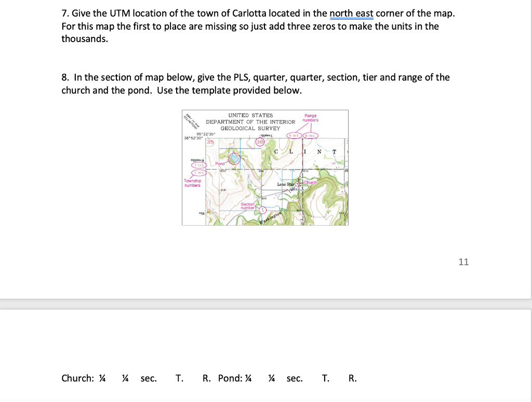Click the page number "11"
This screenshot has height=402, width=532.
[x=463, y=262]
